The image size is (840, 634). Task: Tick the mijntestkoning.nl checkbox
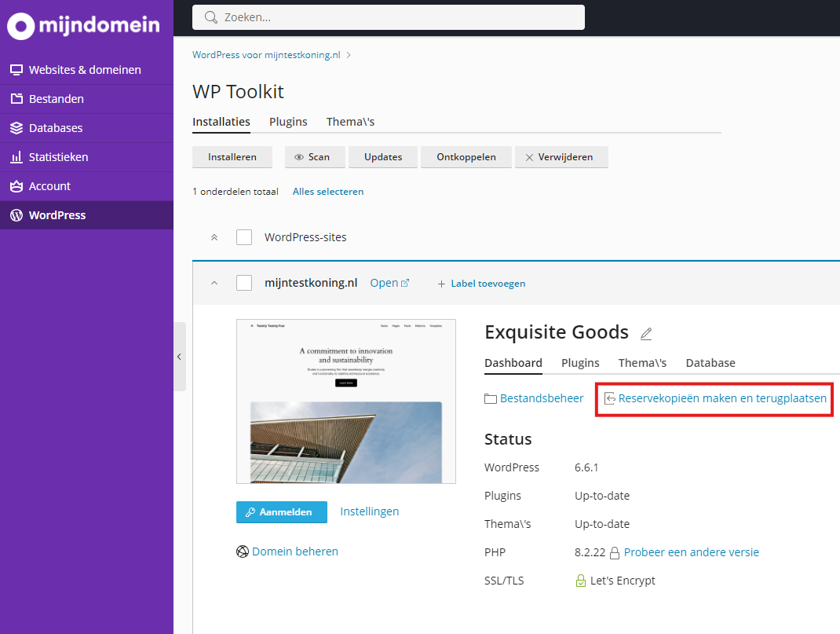click(x=244, y=284)
